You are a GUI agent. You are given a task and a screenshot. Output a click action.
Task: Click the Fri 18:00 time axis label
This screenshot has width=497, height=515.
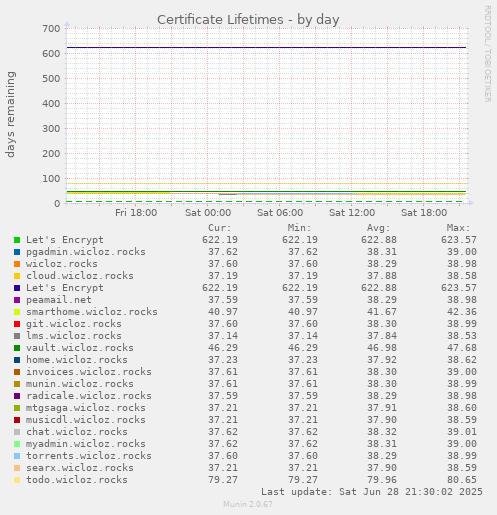pyautogui.click(x=136, y=213)
